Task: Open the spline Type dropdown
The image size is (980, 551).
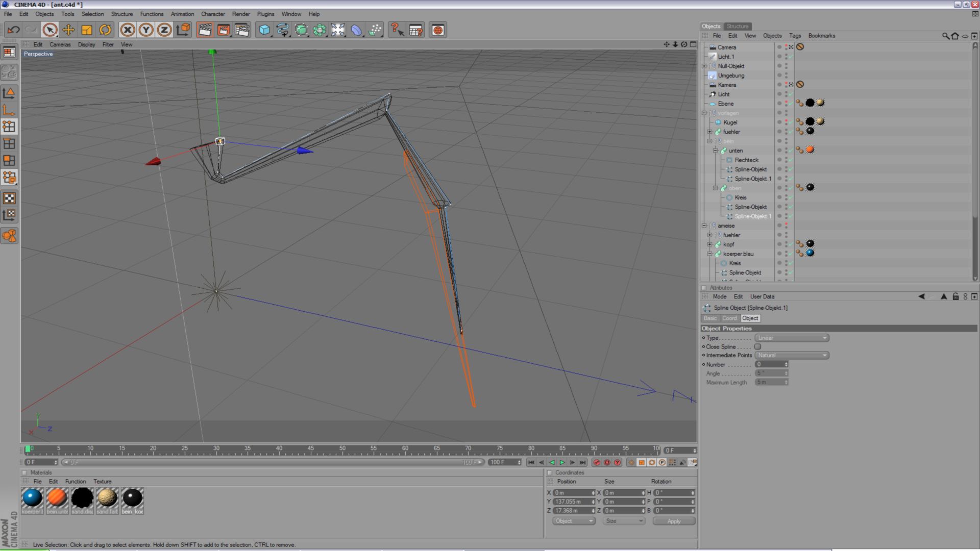Action: click(792, 338)
